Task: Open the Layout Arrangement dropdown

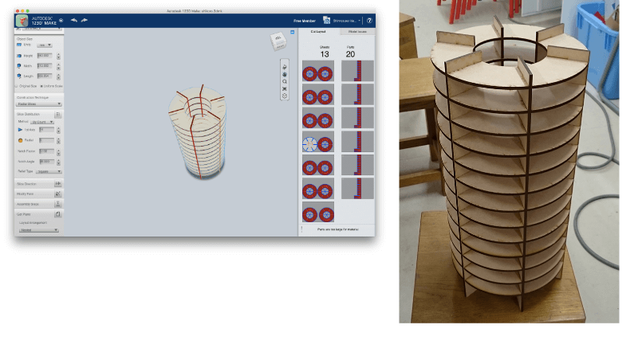Action: (x=38, y=230)
